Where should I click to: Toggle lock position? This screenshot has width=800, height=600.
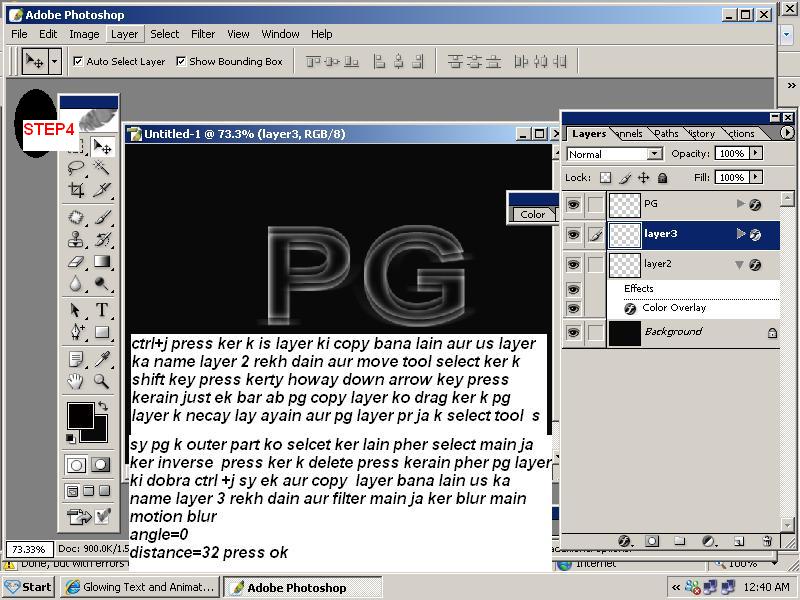[x=643, y=178]
